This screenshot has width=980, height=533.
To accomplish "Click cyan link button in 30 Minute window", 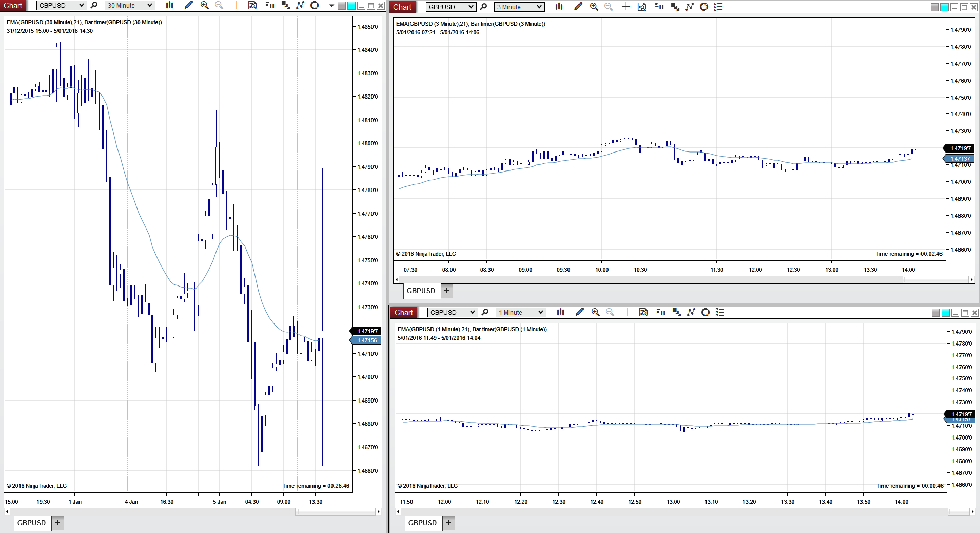I will click(351, 6).
